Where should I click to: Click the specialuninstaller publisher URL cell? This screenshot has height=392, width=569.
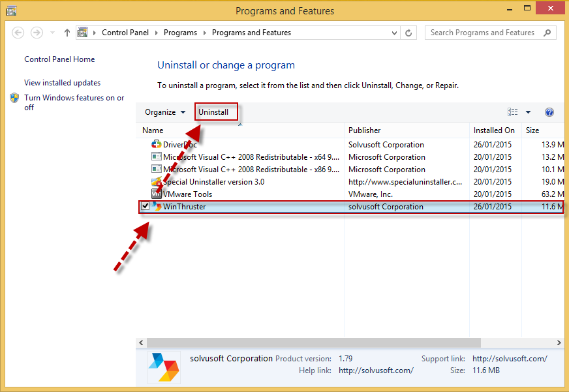coord(405,182)
